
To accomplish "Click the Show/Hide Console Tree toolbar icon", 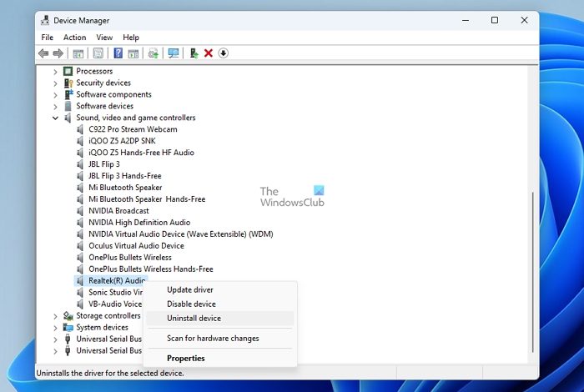I will pyautogui.click(x=78, y=53).
